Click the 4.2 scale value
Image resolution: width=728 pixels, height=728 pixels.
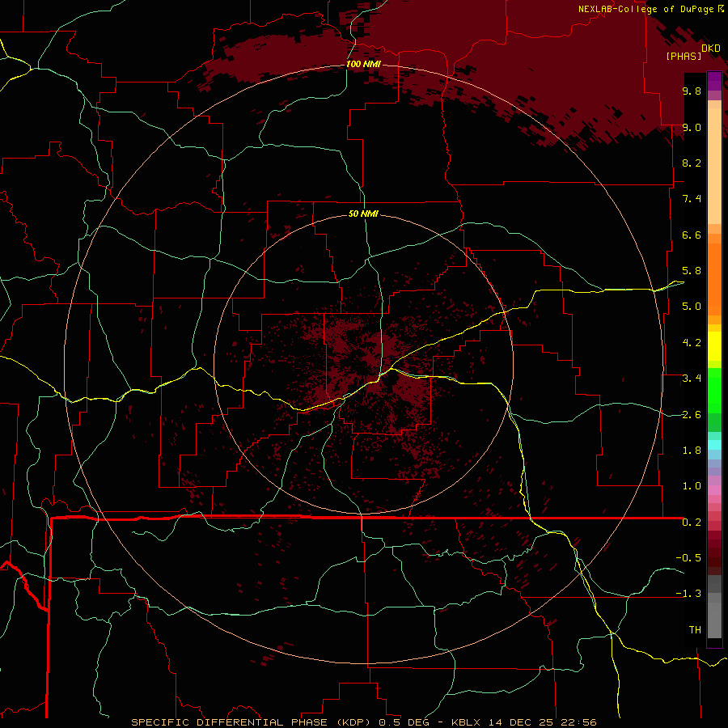[x=692, y=343]
